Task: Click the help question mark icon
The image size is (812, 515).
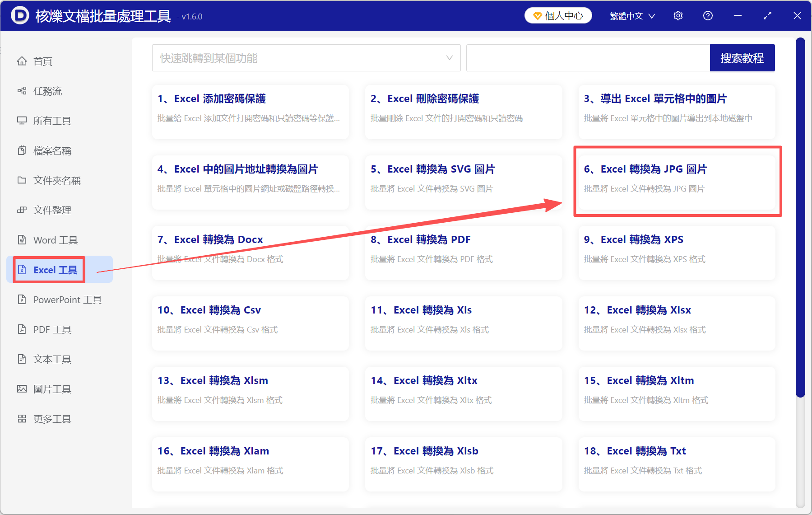Action: (707, 15)
